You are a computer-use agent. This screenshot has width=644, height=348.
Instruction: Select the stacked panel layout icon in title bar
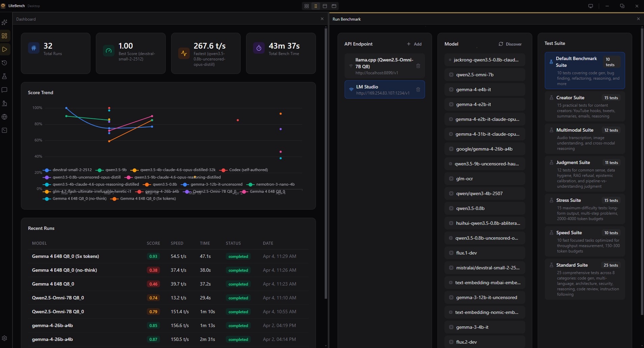coord(325,6)
